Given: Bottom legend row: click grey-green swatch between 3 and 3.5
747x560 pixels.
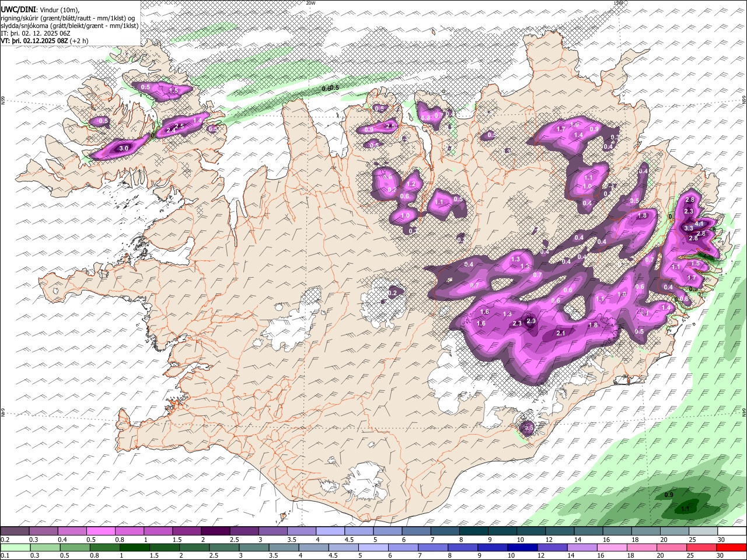Looking at the screenshot, I should (254, 547).
